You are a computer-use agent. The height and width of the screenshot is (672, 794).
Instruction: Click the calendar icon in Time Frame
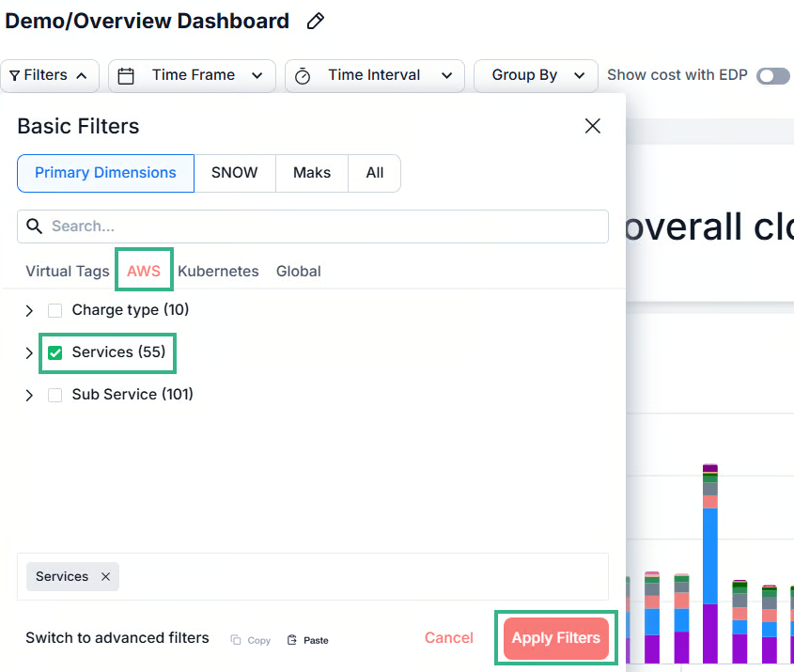point(127,76)
